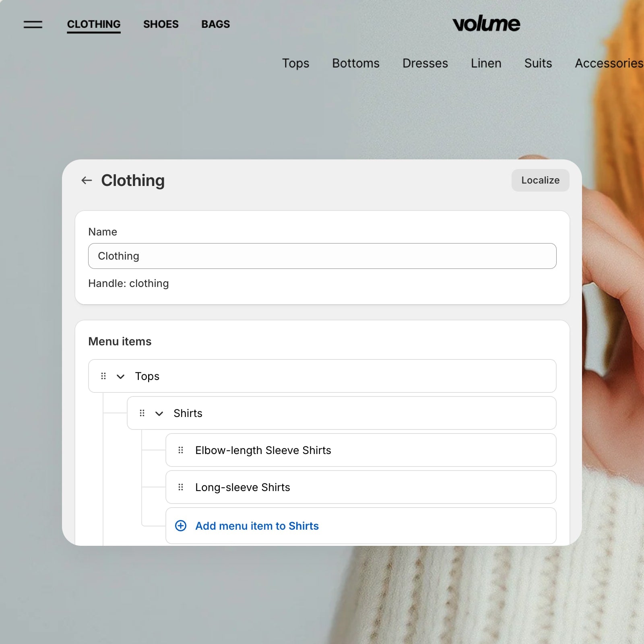Click into the Name input field
Viewport: 644px width, 644px height.
tap(322, 256)
